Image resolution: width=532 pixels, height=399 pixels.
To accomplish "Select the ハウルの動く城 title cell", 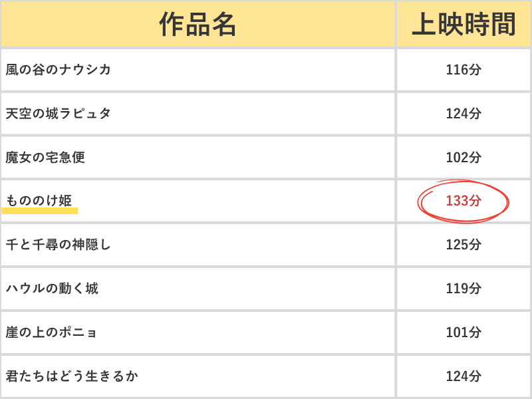I will pos(198,289).
